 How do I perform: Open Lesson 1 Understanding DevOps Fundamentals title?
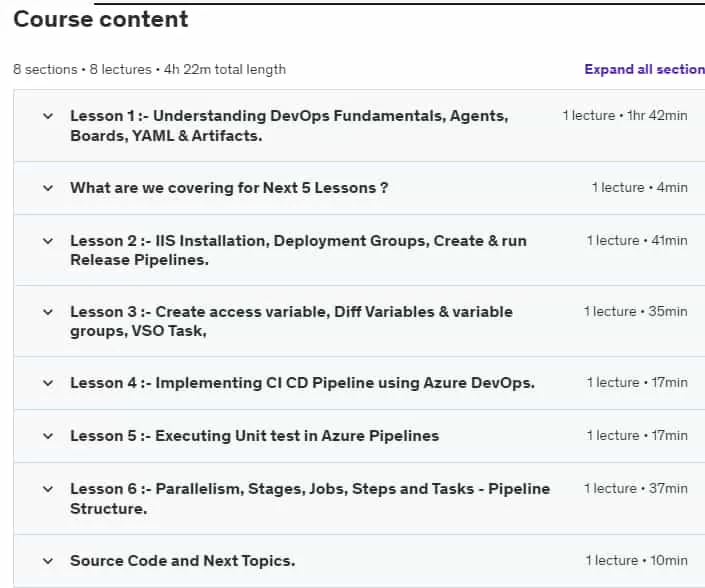point(289,125)
